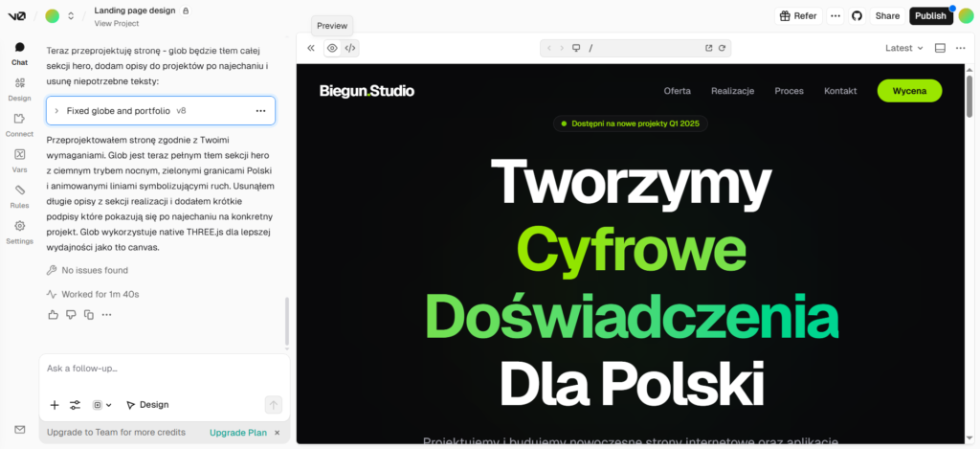Open the Chat sidebar tab

pyautogui.click(x=19, y=54)
